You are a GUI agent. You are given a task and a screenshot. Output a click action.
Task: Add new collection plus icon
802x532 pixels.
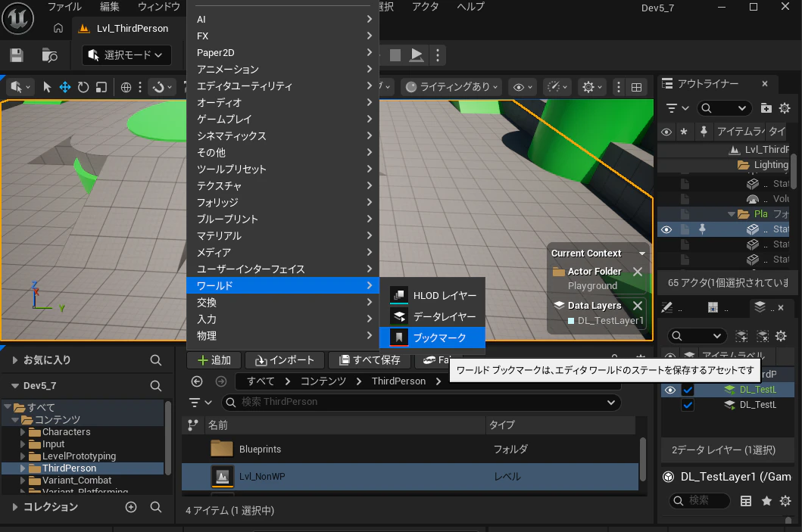click(x=131, y=507)
